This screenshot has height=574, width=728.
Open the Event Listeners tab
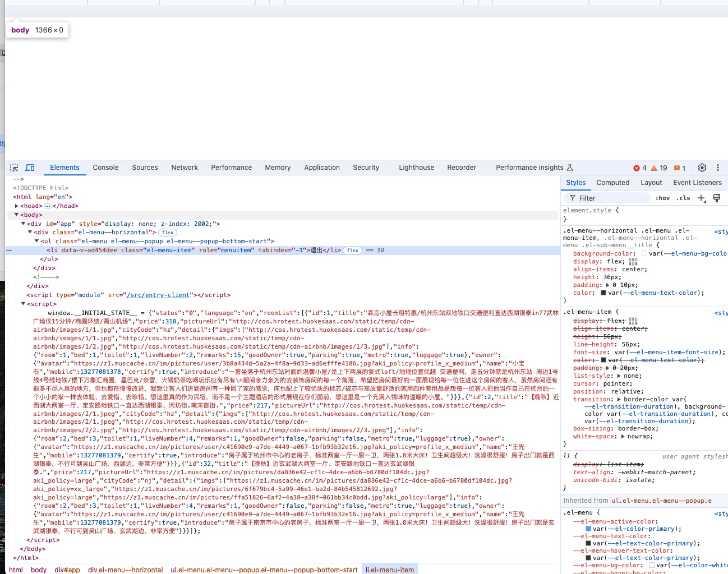pyautogui.click(x=698, y=183)
